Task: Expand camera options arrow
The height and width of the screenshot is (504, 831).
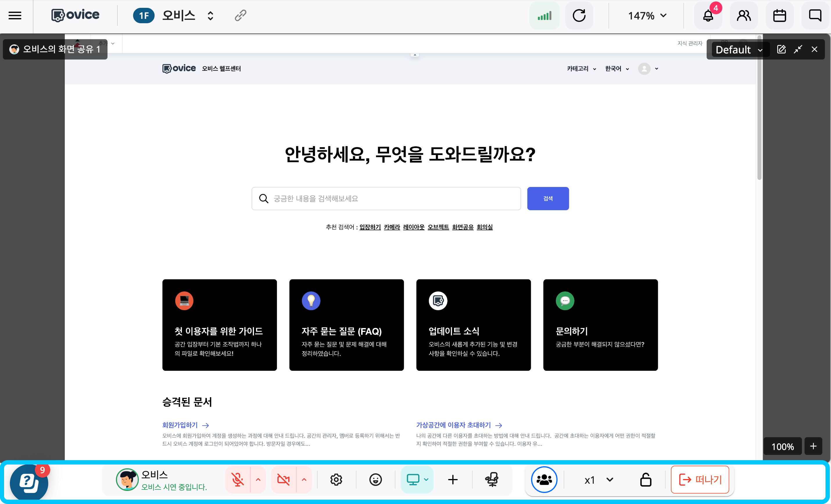Action: tap(304, 479)
